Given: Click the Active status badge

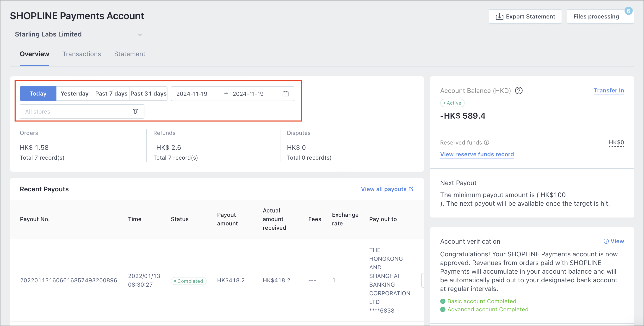Looking at the screenshot, I should tap(452, 103).
